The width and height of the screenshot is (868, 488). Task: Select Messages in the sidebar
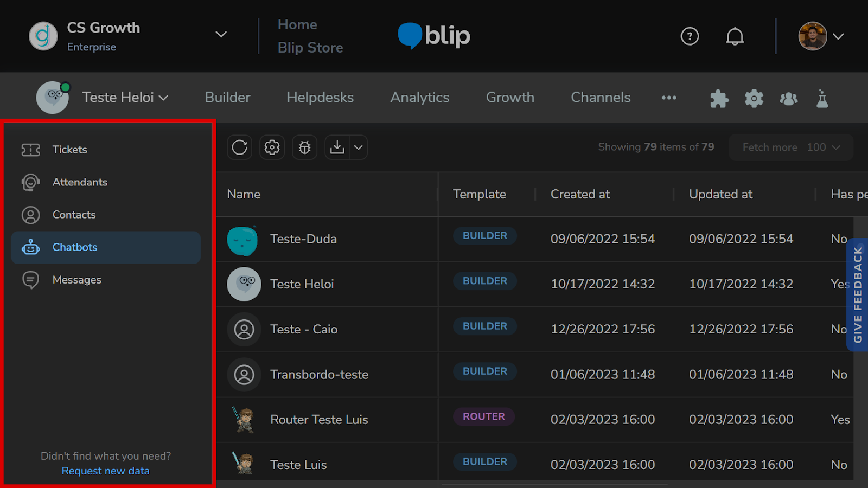coord(106,280)
